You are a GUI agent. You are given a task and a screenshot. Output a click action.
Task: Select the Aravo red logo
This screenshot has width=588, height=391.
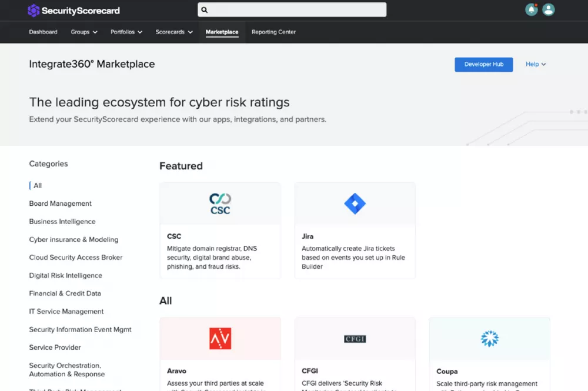220,339
